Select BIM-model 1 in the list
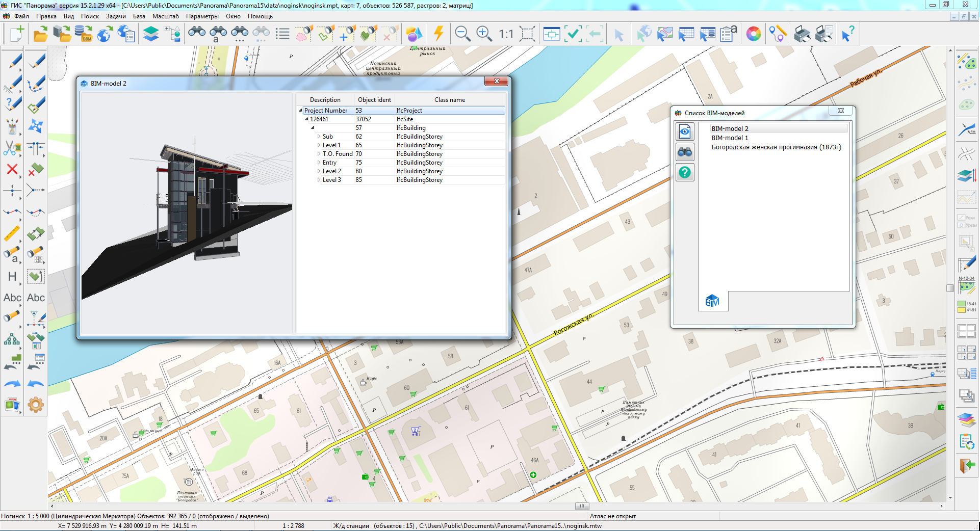 (730, 138)
